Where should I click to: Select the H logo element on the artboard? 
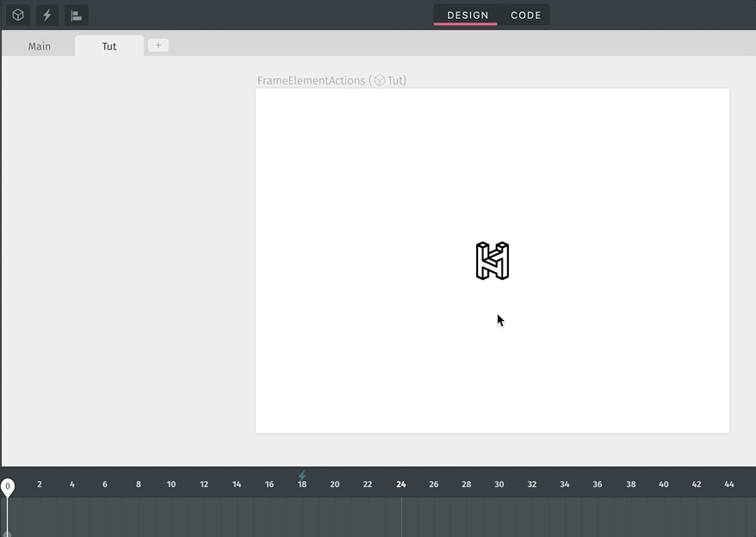493,260
